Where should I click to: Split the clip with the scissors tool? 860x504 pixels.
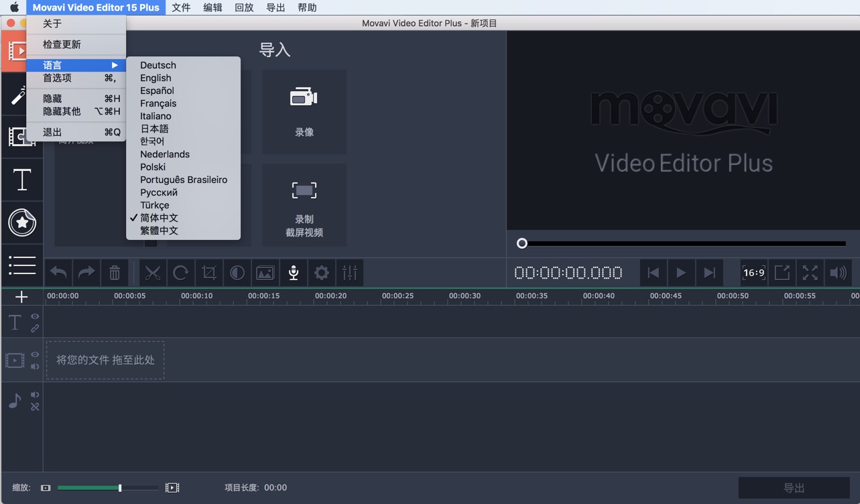[x=152, y=272]
